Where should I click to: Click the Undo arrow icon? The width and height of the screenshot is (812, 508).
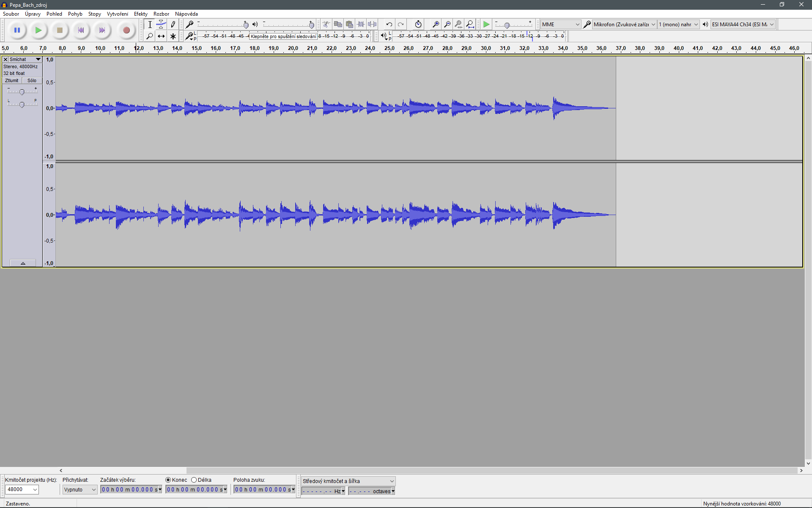pos(389,24)
